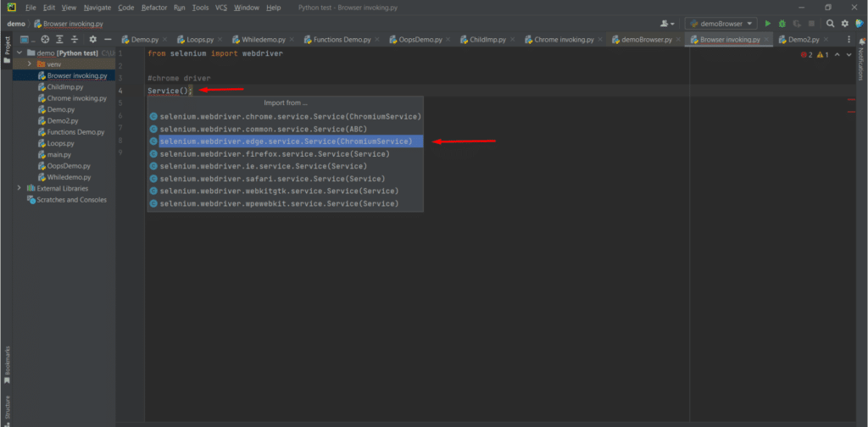Open Whiledemo.py in project tree

point(69,177)
